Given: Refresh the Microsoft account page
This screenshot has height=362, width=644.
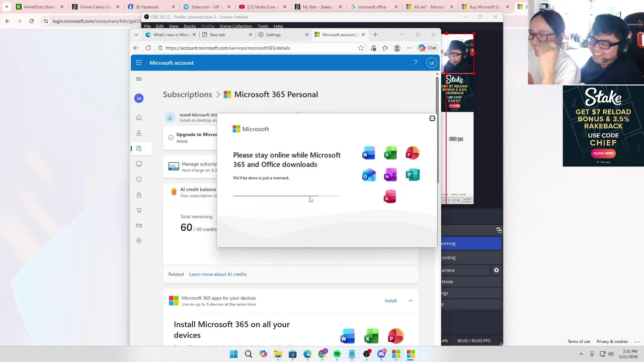Looking at the screenshot, I should coord(148,48).
